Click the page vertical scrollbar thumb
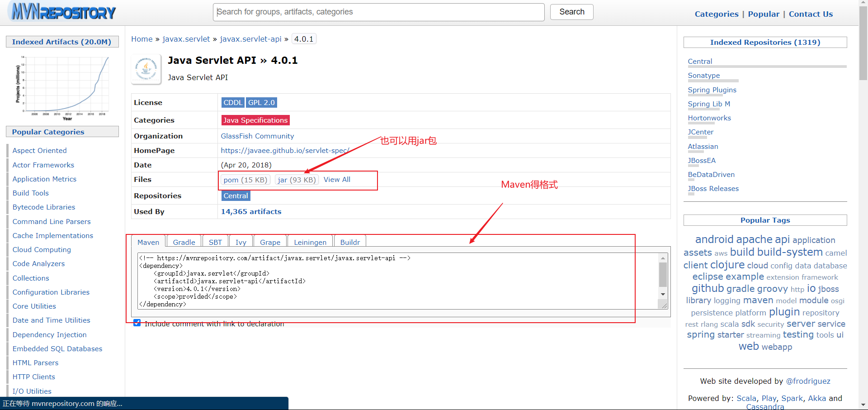Image resolution: width=868 pixels, height=410 pixels. point(863,43)
